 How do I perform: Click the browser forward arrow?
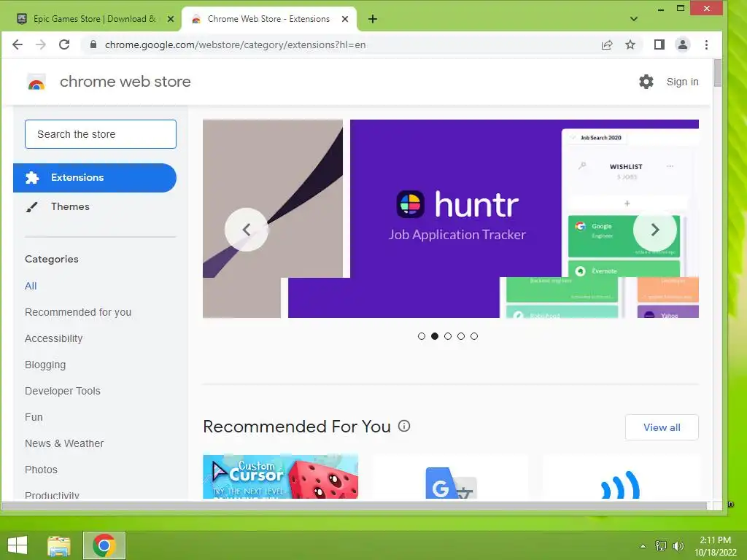click(x=41, y=44)
